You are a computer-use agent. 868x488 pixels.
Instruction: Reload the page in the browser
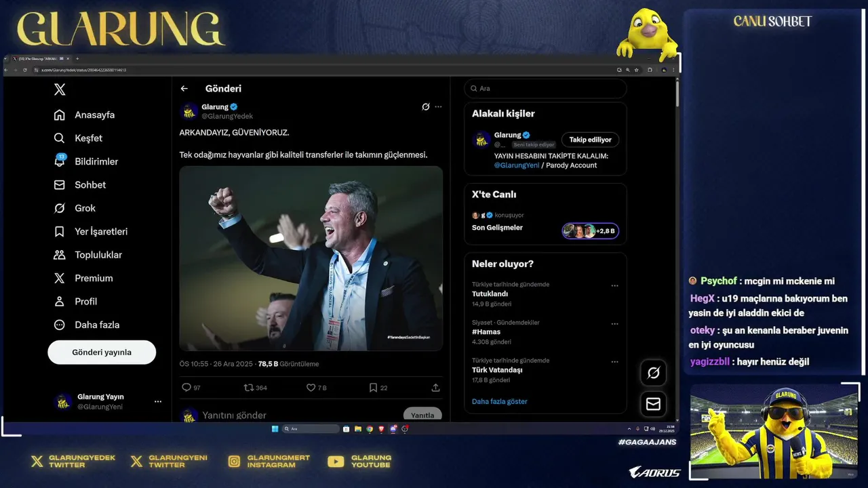coord(25,70)
